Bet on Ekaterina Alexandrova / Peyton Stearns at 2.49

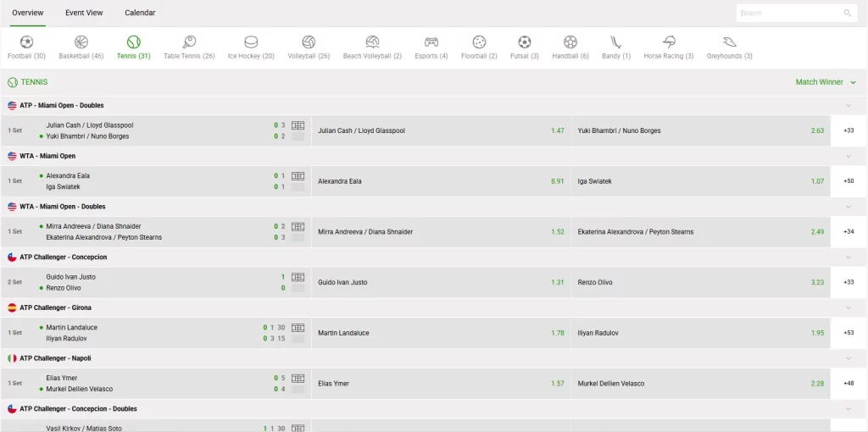tap(701, 232)
